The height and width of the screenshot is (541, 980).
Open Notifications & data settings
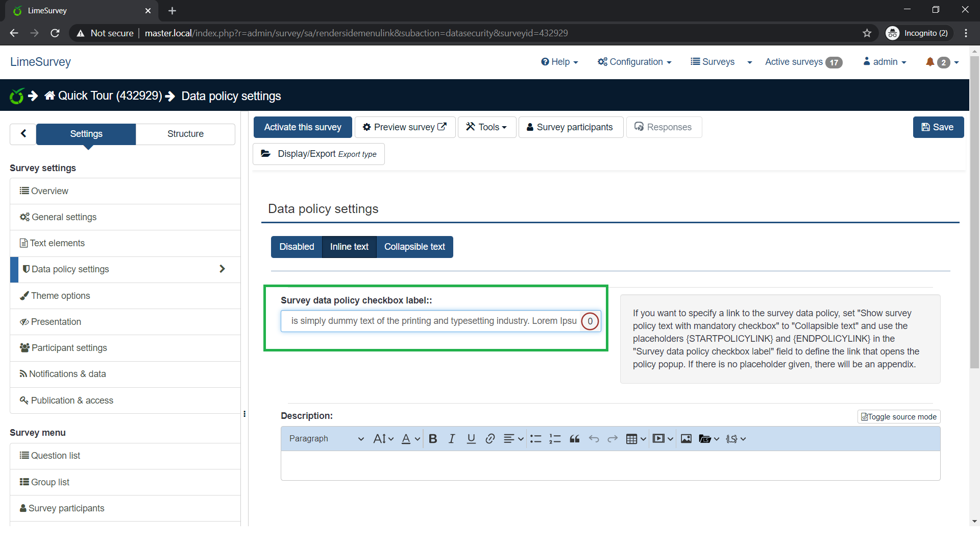[125, 374]
